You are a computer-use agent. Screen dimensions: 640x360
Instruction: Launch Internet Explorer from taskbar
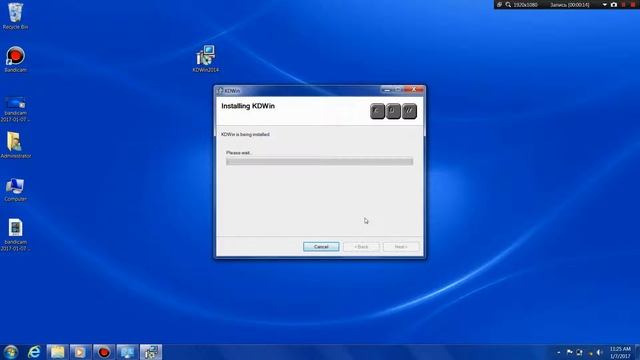(34, 352)
